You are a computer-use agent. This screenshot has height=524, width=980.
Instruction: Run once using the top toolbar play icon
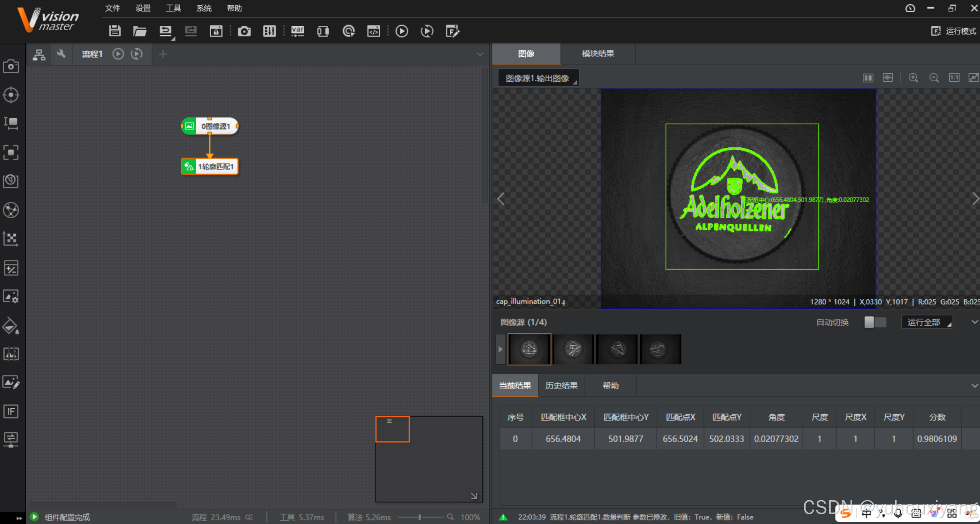[x=401, y=31]
